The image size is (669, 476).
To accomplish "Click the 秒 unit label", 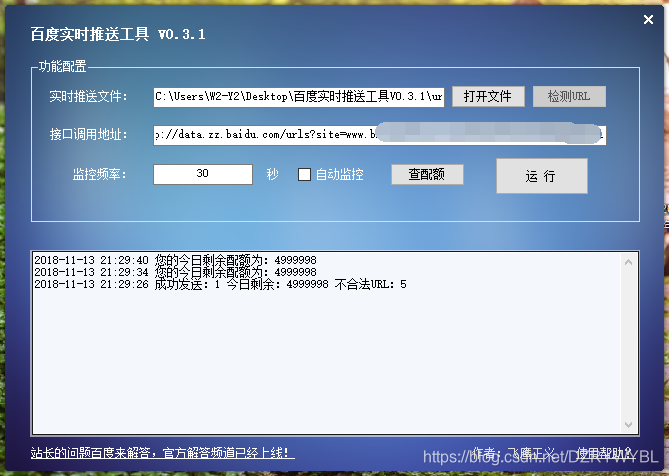I will pyautogui.click(x=273, y=174).
